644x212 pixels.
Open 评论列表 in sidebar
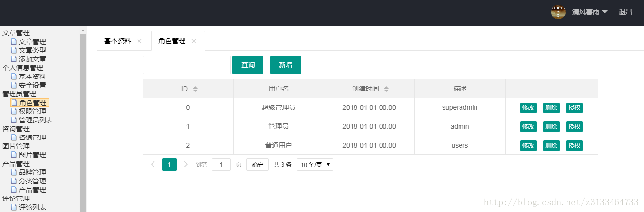coord(32,207)
